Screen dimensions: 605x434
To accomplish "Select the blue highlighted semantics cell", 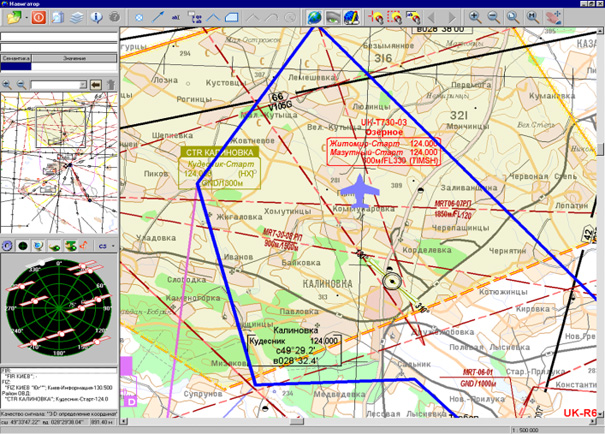I will pos(16,66).
